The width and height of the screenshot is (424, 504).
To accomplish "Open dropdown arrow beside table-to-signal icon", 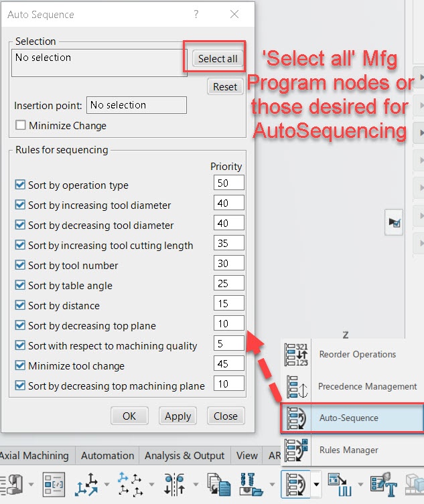I will click(x=360, y=484).
